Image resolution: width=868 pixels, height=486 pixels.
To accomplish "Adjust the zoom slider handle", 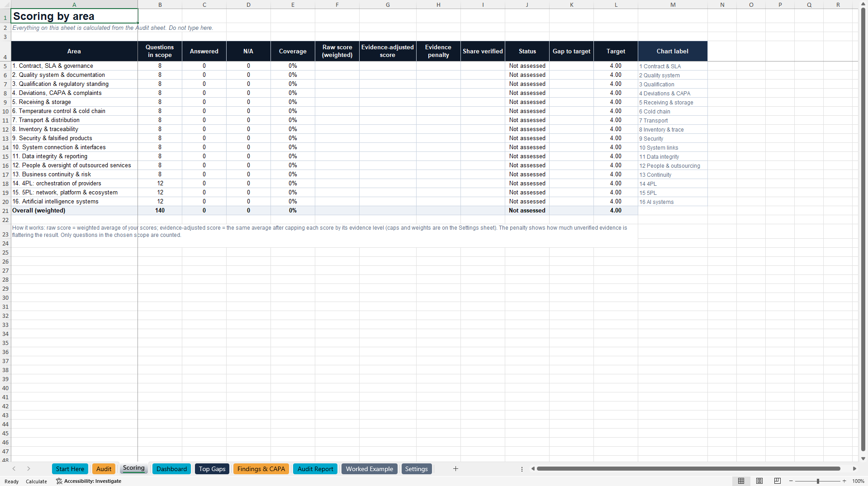I will [x=818, y=481].
